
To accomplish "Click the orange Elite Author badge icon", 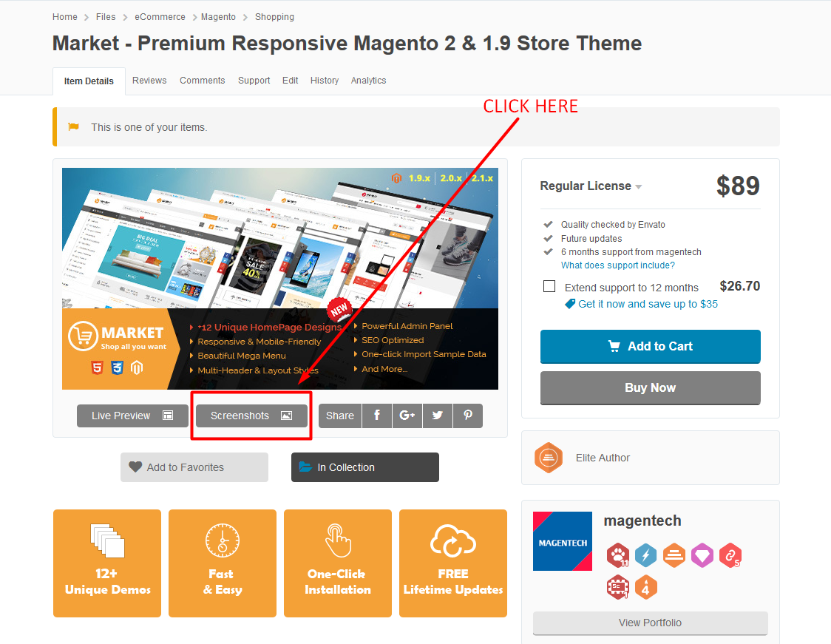I will [549, 458].
